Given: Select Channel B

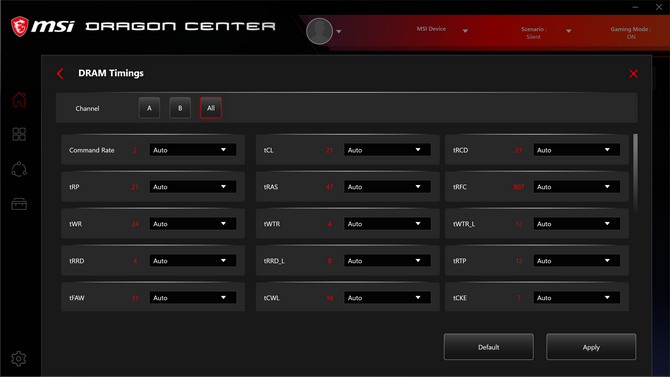Looking at the screenshot, I should [x=180, y=108].
